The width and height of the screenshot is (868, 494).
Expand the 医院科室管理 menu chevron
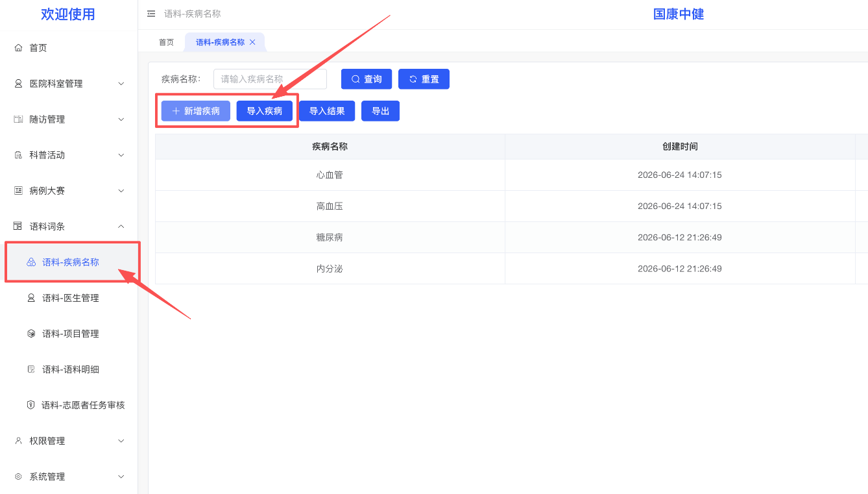click(x=121, y=84)
